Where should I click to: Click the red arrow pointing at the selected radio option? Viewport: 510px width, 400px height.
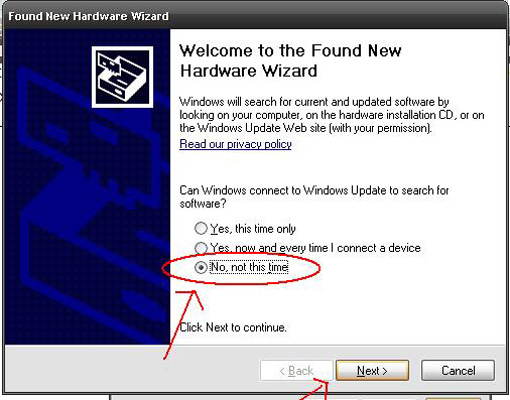183,325
